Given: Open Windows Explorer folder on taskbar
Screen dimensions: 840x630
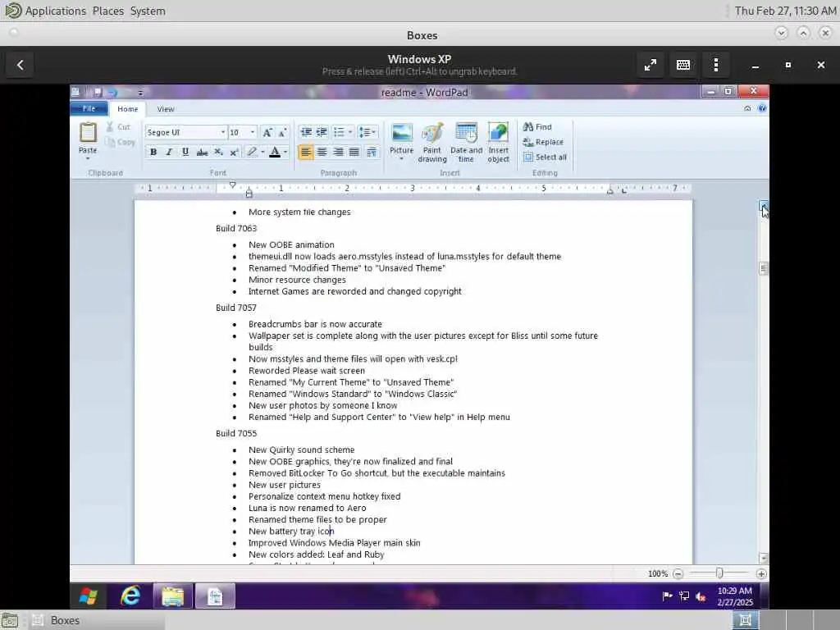Looking at the screenshot, I should tap(172, 596).
